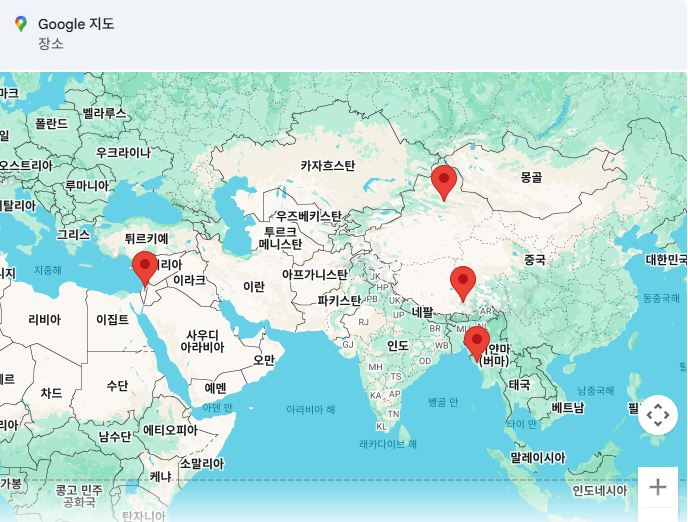Click the 콩고 민주 공화국 label
The image size is (688, 522).
(79, 496)
